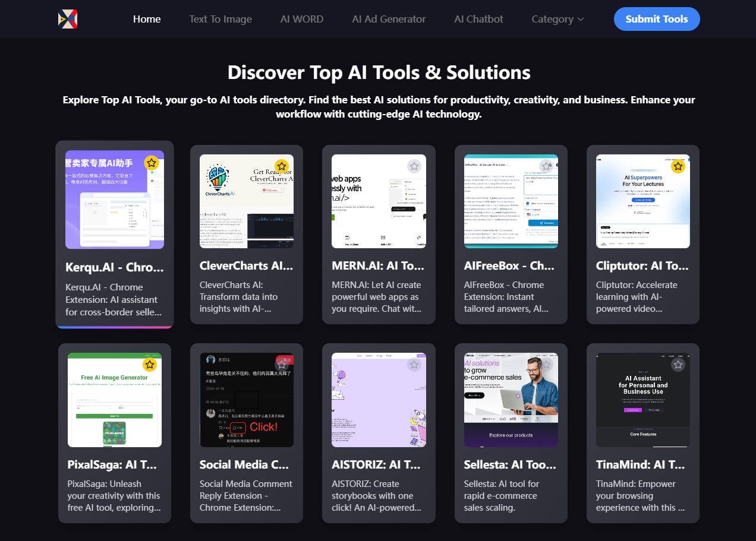
Task: Open the AI Chatbot nav item
Action: [478, 19]
